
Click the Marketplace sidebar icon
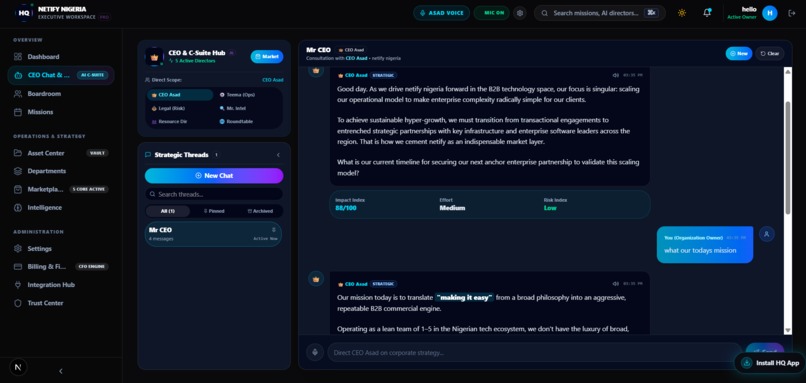coord(19,189)
